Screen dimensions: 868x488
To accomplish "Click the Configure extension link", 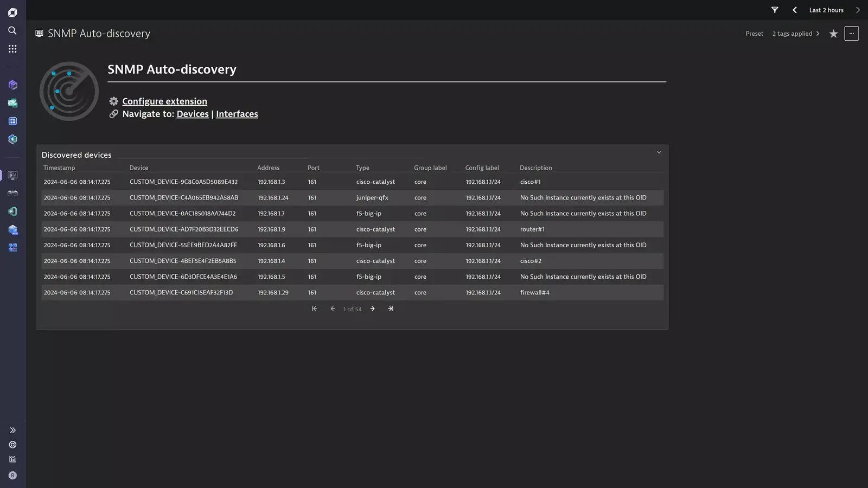I will pos(164,101).
